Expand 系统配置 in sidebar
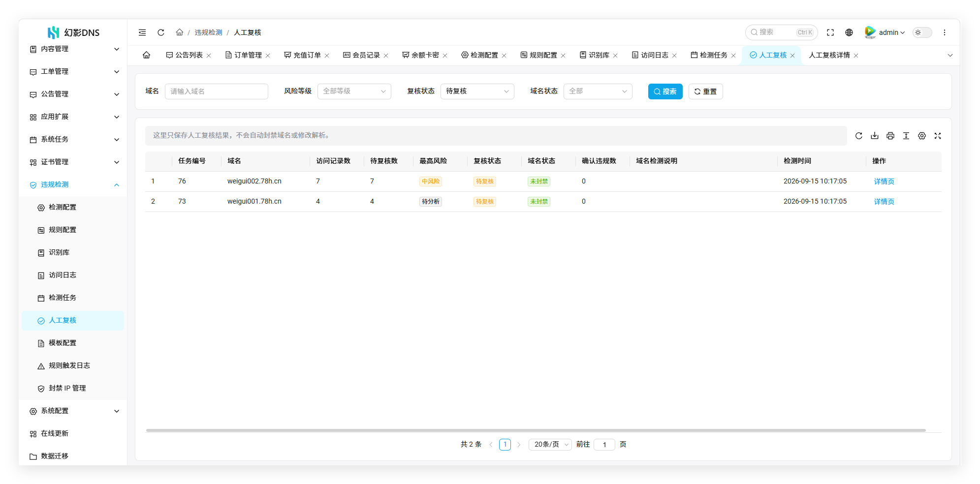 tap(73, 411)
